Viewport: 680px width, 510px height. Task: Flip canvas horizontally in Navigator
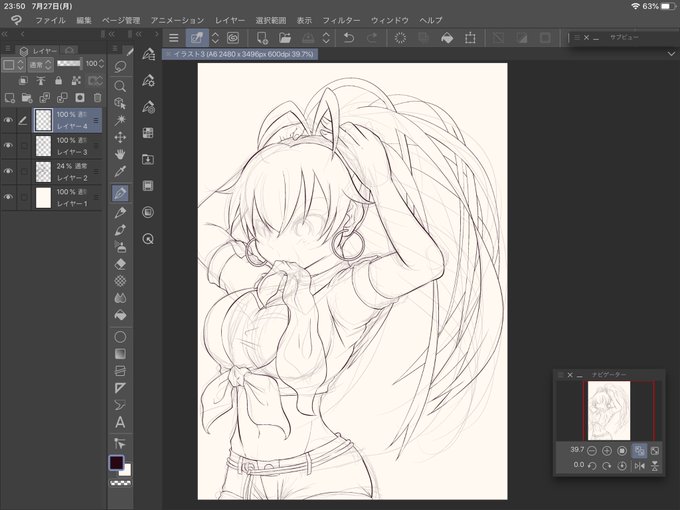[x=640, y=466]
